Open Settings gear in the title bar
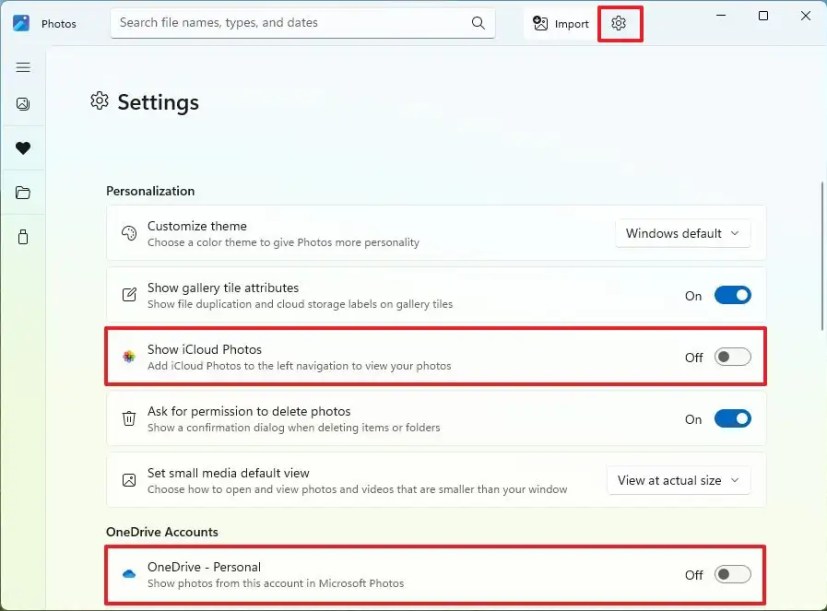The image size is (827, 611). point(619,23)
